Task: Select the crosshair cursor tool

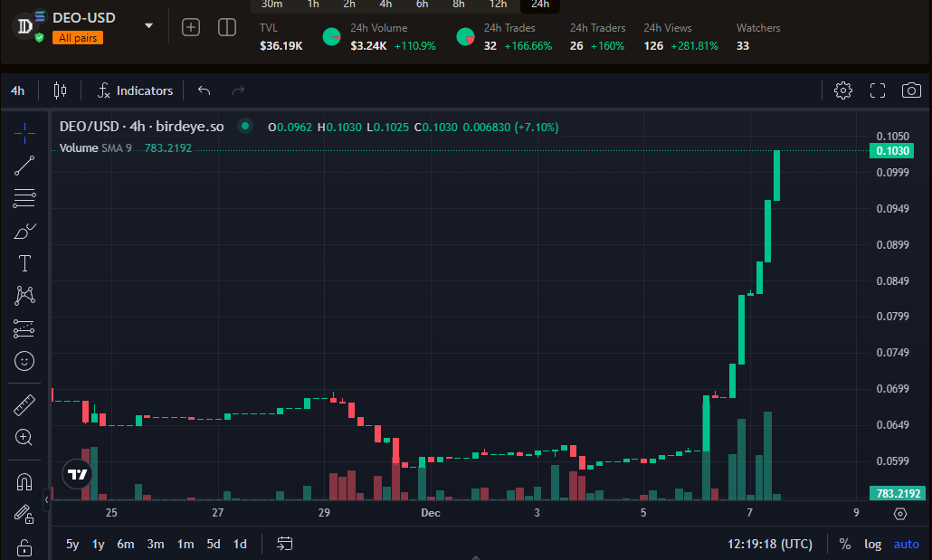Action: click(x=24, y=134)
